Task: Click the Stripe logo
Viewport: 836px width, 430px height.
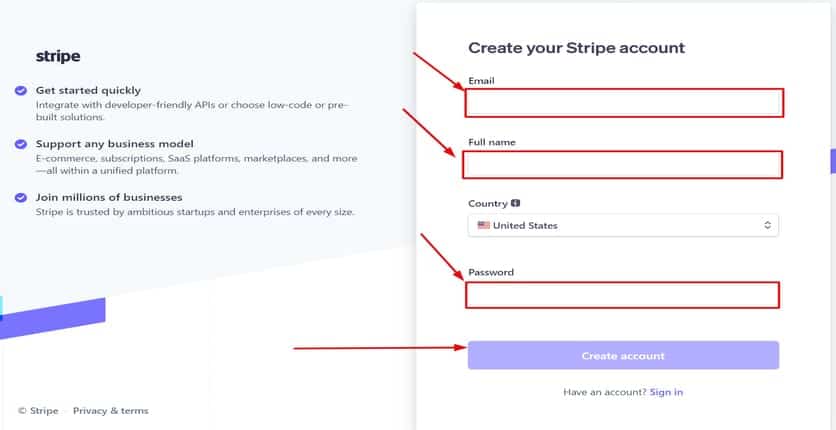Action: tap(58, 57)
